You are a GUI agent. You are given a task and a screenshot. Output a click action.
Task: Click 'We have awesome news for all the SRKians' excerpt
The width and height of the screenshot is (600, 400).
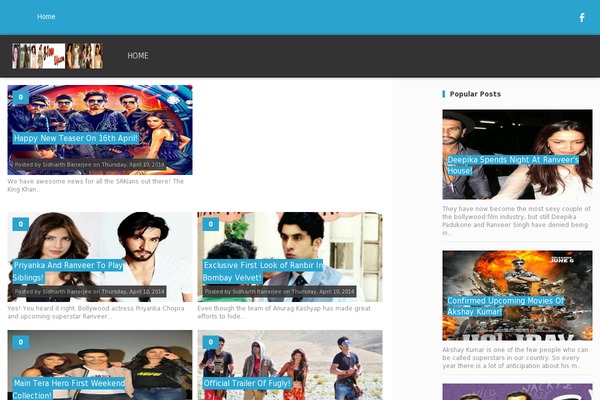point(96,185)
